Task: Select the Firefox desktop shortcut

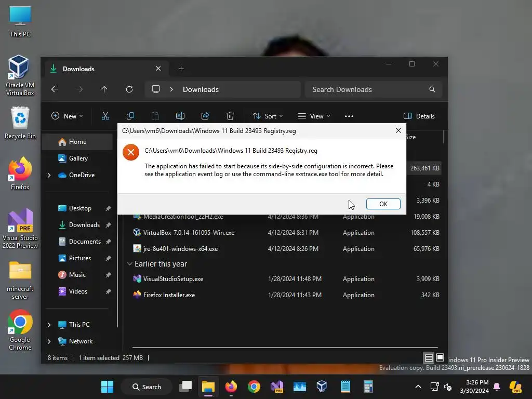Action: coord(20,174)
